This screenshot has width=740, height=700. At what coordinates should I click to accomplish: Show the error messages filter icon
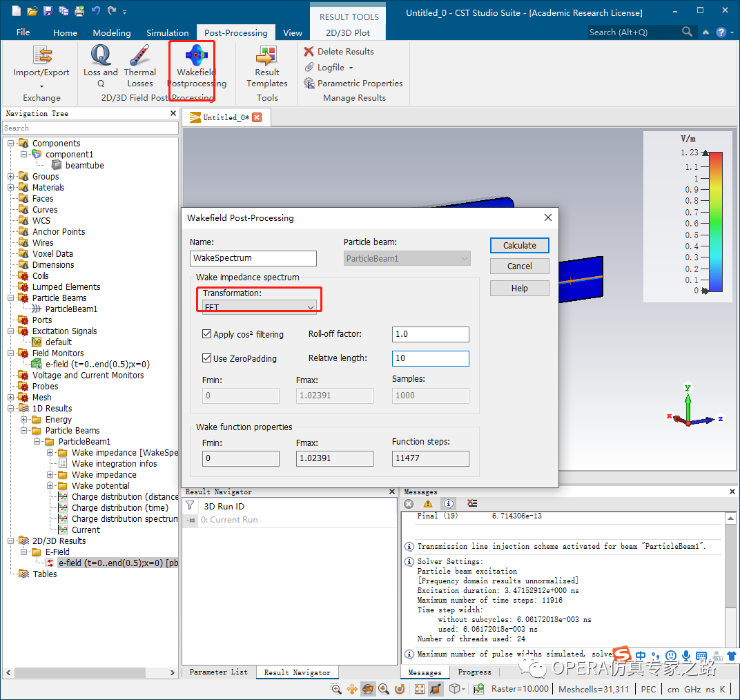409,504
